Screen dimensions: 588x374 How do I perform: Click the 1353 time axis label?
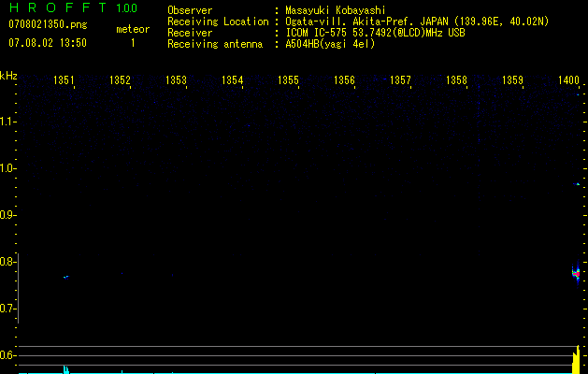click(176, 80)
